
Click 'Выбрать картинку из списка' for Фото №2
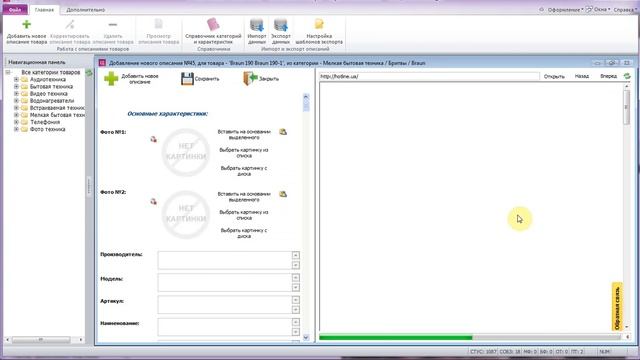click(244, 215)
